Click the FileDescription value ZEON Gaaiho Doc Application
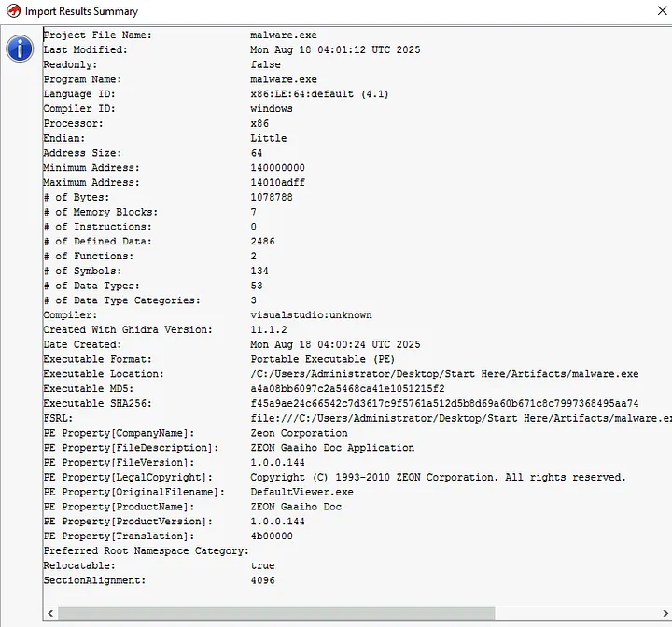The height and width of the screenshot is (627, 672). (332, 448)
